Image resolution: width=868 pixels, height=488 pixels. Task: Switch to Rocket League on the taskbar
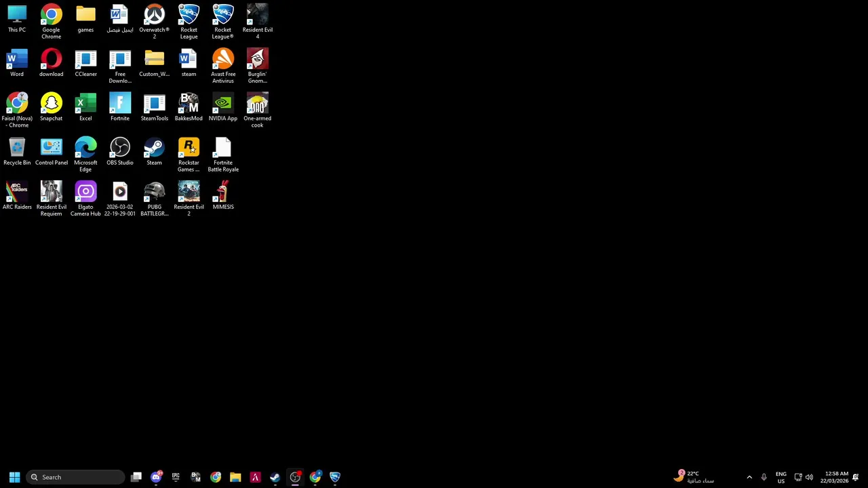pyautogui.click(x=335, y=477)
